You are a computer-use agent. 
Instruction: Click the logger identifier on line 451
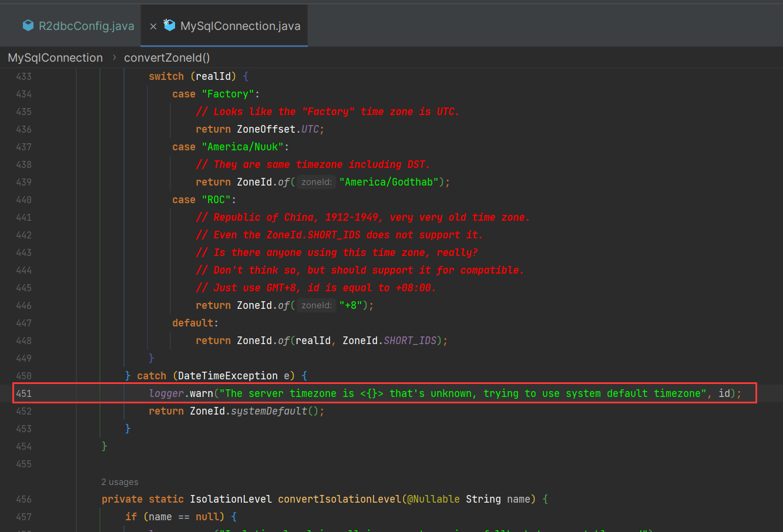pyautogui.click(x=166, y=393)
